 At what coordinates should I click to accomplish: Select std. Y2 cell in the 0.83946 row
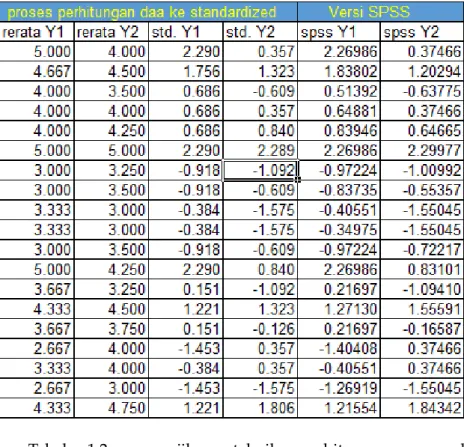[260, 131]
